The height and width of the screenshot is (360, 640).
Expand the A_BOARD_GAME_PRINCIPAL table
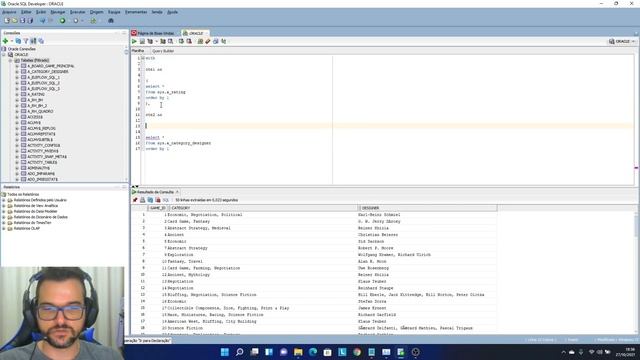17,66
